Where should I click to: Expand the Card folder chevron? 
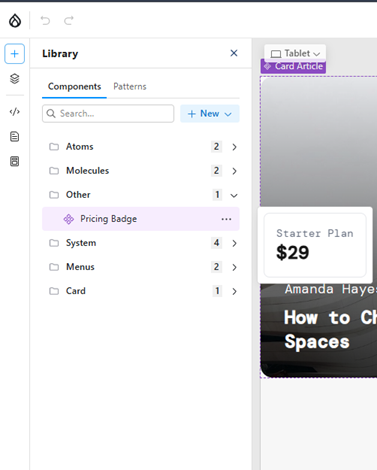tap(234, 291)
